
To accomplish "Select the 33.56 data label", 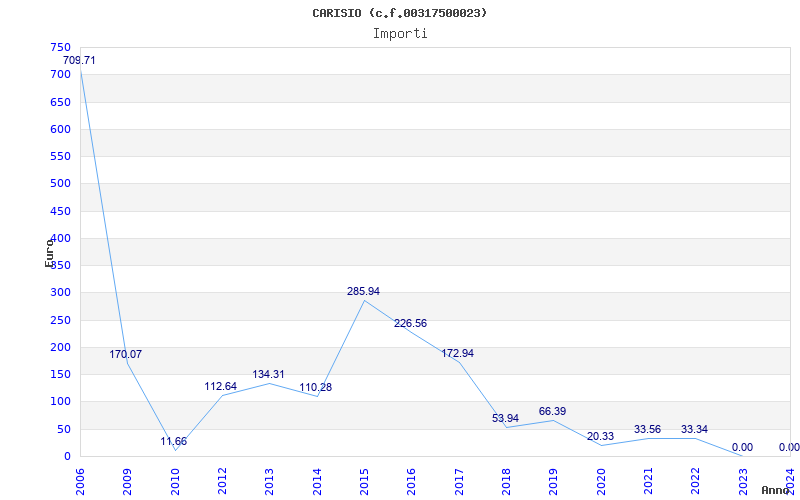I will pos(647,430).
